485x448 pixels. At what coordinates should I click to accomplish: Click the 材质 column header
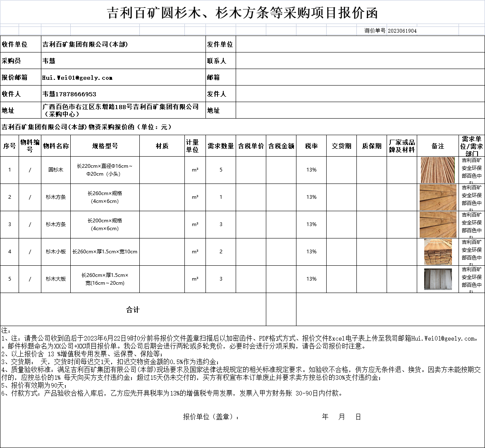point(162,146)
